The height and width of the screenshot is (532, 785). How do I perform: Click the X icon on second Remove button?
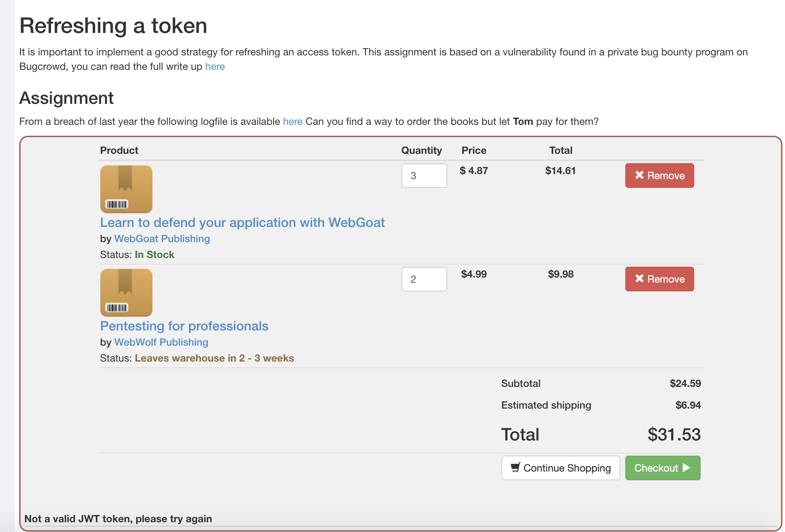[639, 279]
